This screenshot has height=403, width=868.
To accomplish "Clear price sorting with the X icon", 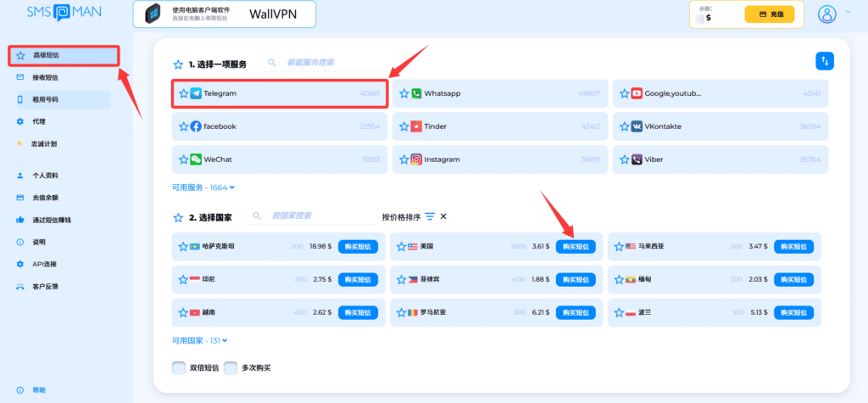I will (443, 216).
